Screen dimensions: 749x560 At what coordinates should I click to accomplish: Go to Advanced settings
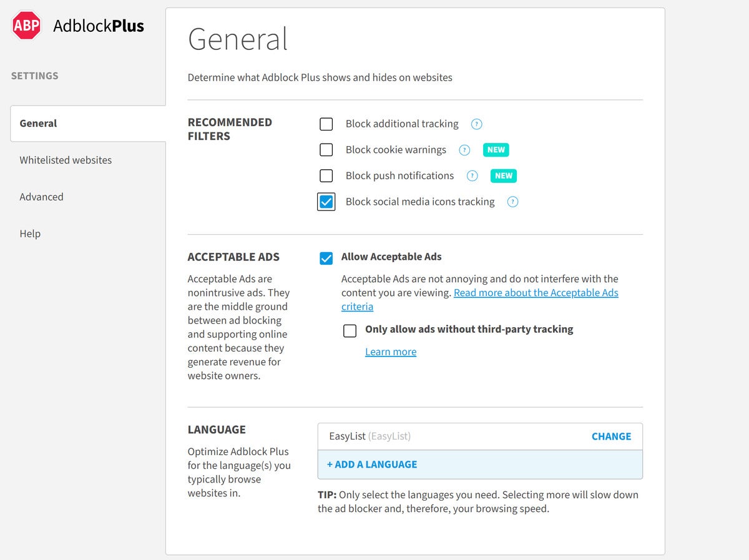pyautogui.click(x=41, y=197)
